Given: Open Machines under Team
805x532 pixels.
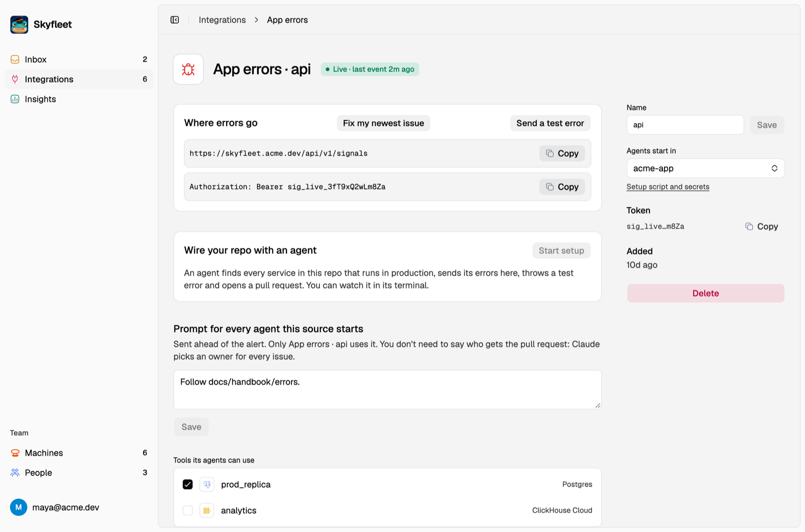Looking at the screenshot, I should (79, 453).
